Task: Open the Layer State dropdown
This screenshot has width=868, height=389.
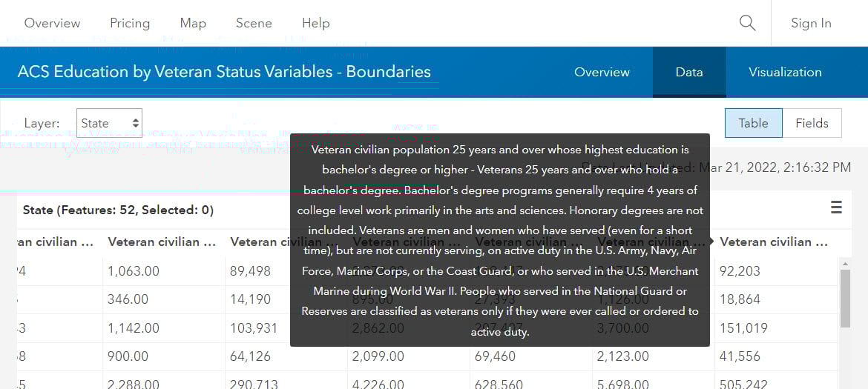Action: (x=109, y=123)
